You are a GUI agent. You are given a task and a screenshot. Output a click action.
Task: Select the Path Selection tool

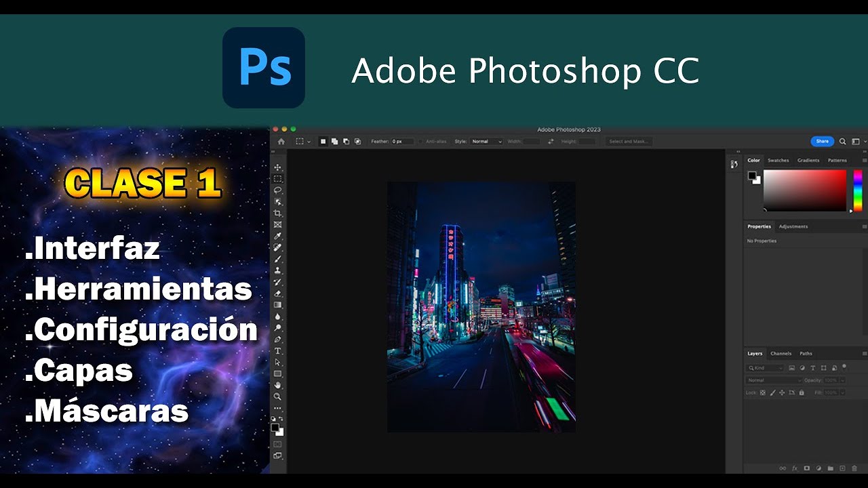pos(278,363)
